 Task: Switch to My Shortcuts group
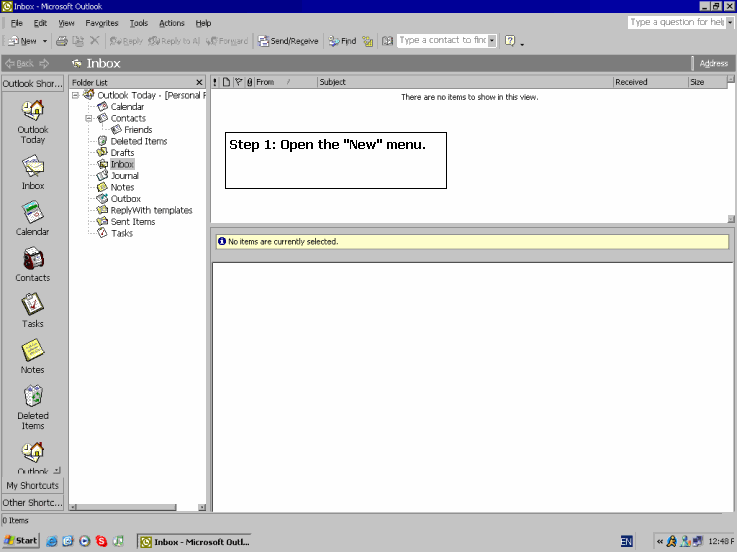(x=32, y=485)
